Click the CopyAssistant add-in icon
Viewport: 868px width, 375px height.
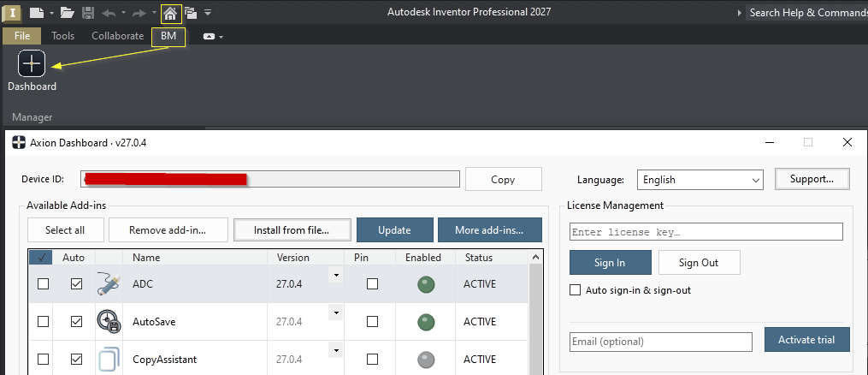(109, 359)
